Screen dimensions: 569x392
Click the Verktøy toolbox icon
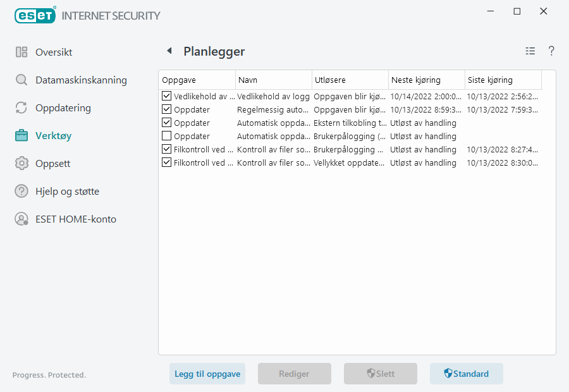click(x=21, y=135)
